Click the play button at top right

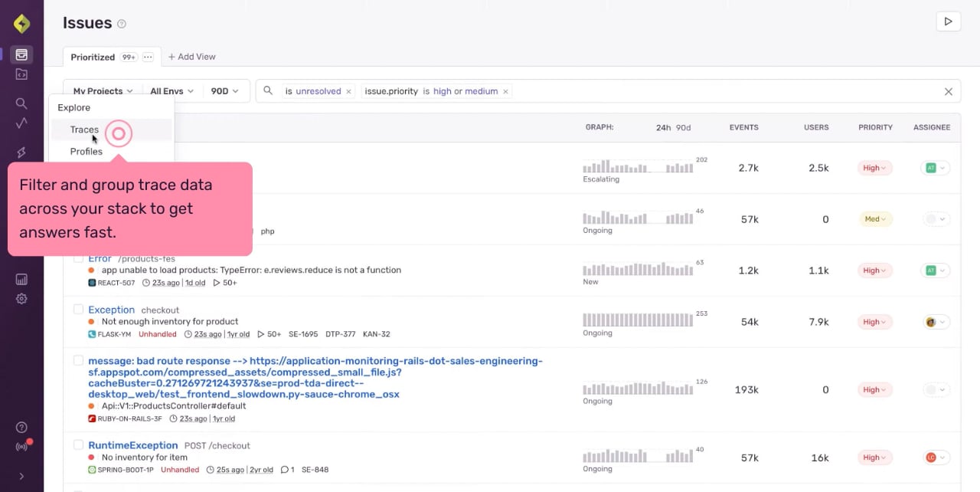[x=948, y=21]
